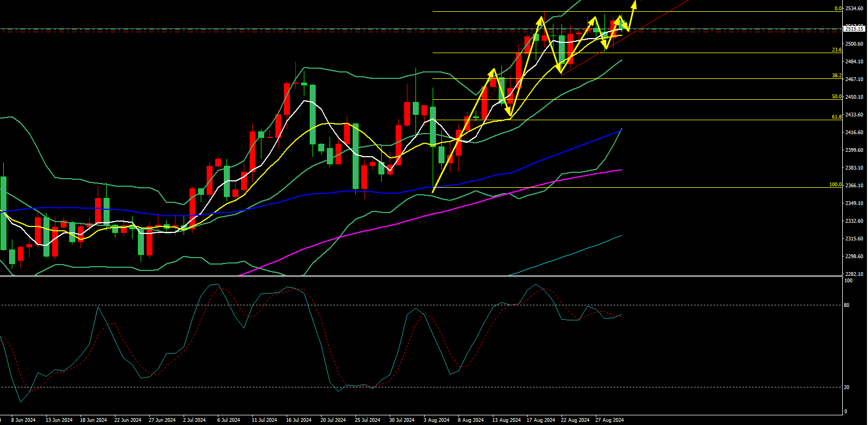Click the 22 Aug 2024 date label
The image size is (868, 425).
tap(575, 420)
